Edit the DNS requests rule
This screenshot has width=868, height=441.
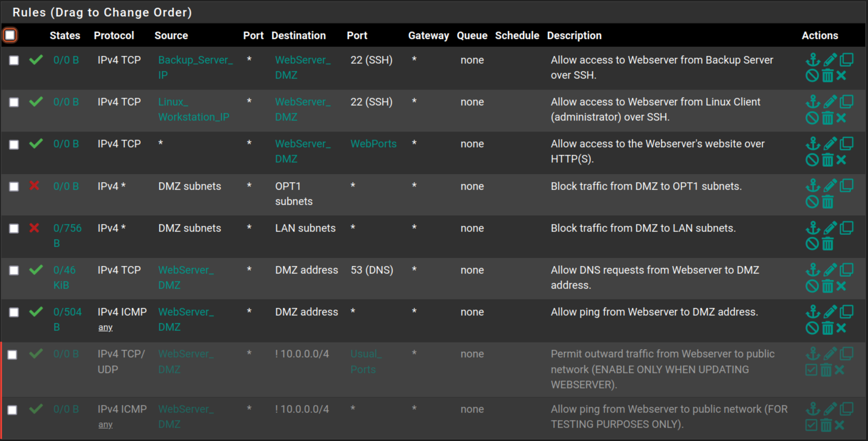tap(830, 270)
